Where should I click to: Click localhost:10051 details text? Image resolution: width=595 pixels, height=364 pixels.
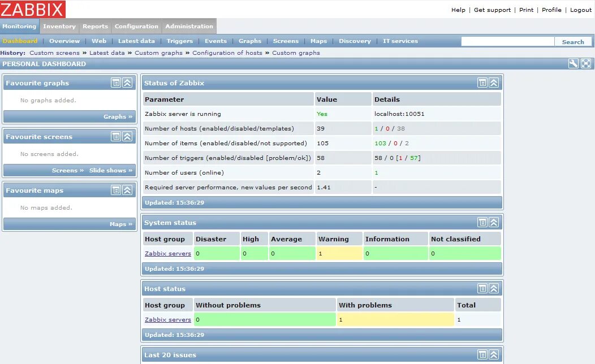point(399,114)
